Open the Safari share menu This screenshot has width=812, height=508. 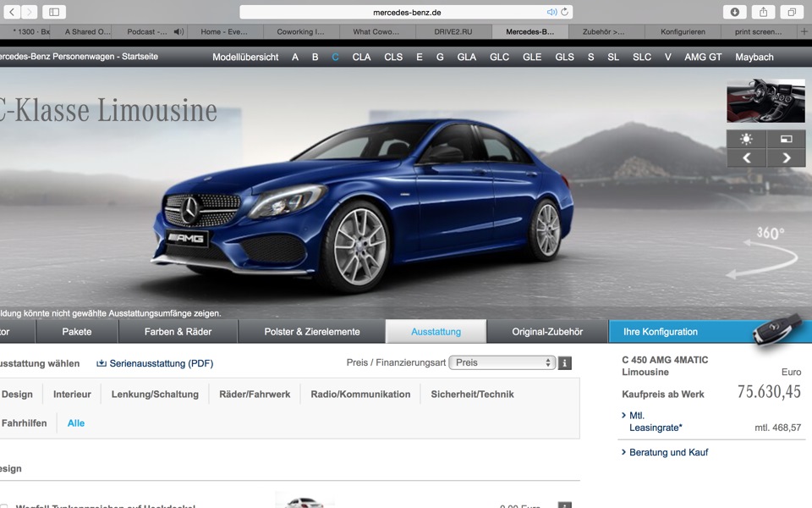click(763, 12)
